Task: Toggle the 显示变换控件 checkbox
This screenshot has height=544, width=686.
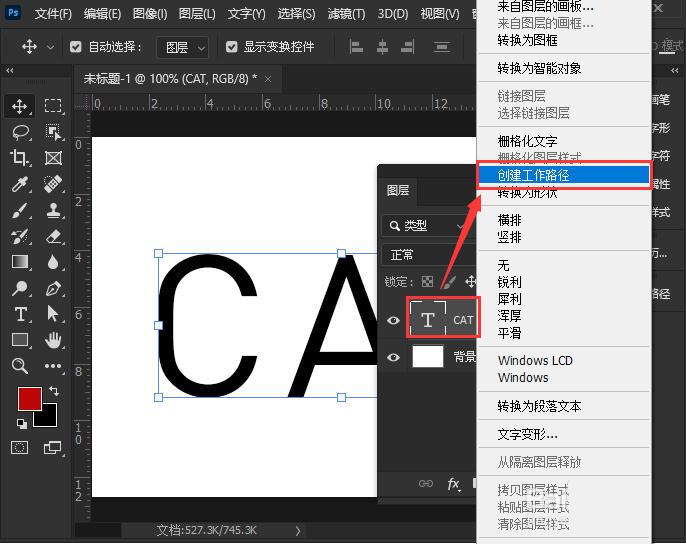Action: pyautogui.click(x=231, y=47)
